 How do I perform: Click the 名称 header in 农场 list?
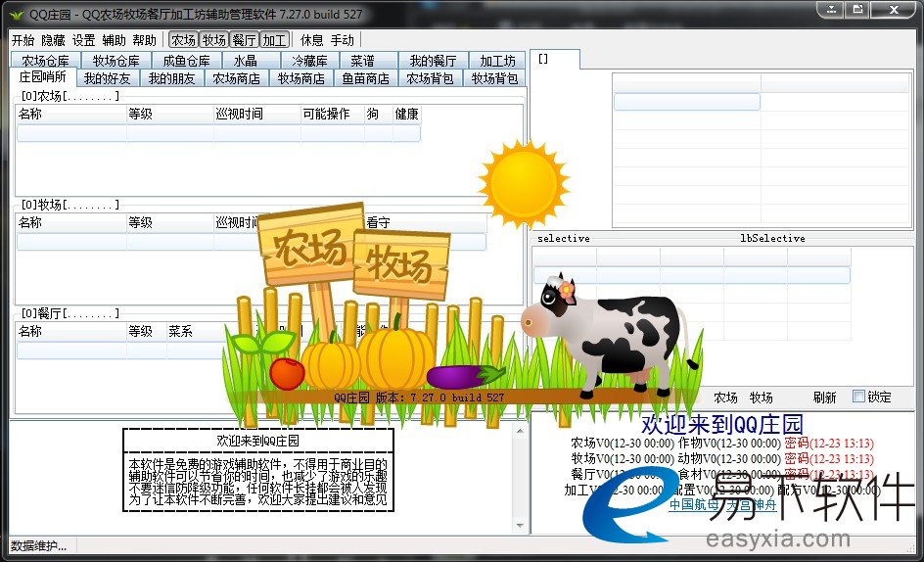click(x=71, y=114)
